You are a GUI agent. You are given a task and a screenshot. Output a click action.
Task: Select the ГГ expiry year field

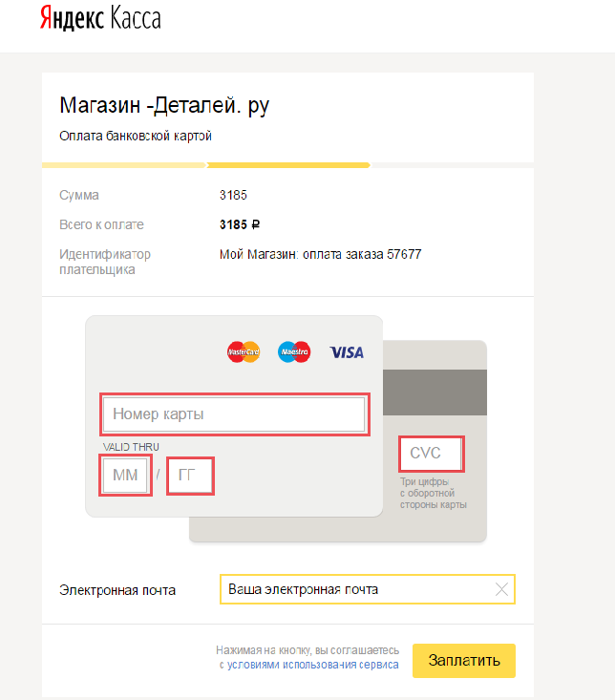click(190, 476)
